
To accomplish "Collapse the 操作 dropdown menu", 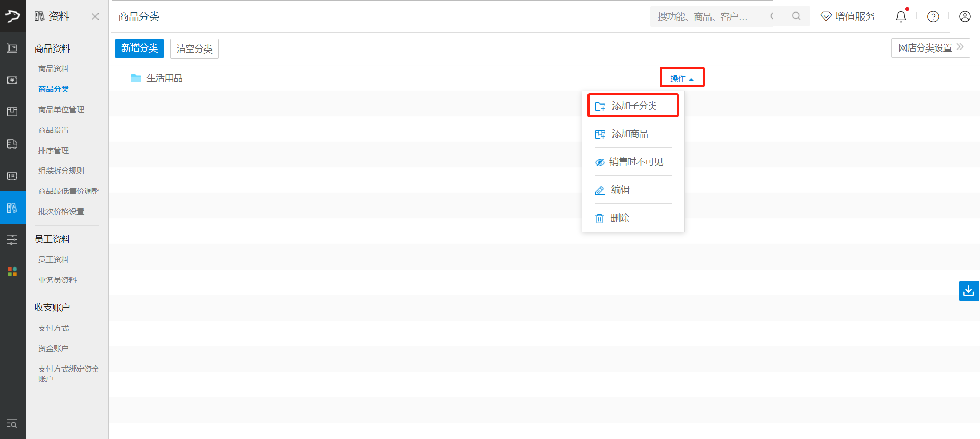I will click(x=681, y=78).
